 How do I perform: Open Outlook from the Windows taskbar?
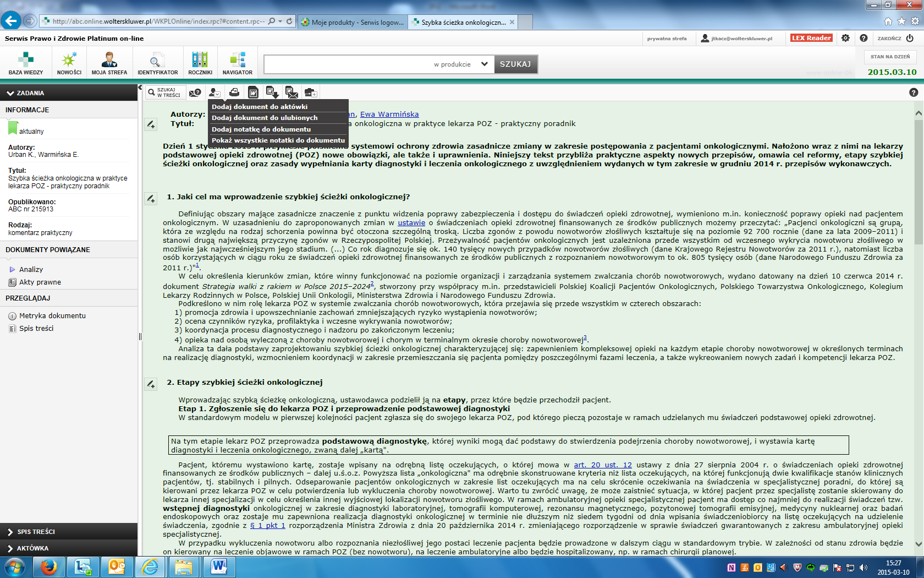coord(117,567)
